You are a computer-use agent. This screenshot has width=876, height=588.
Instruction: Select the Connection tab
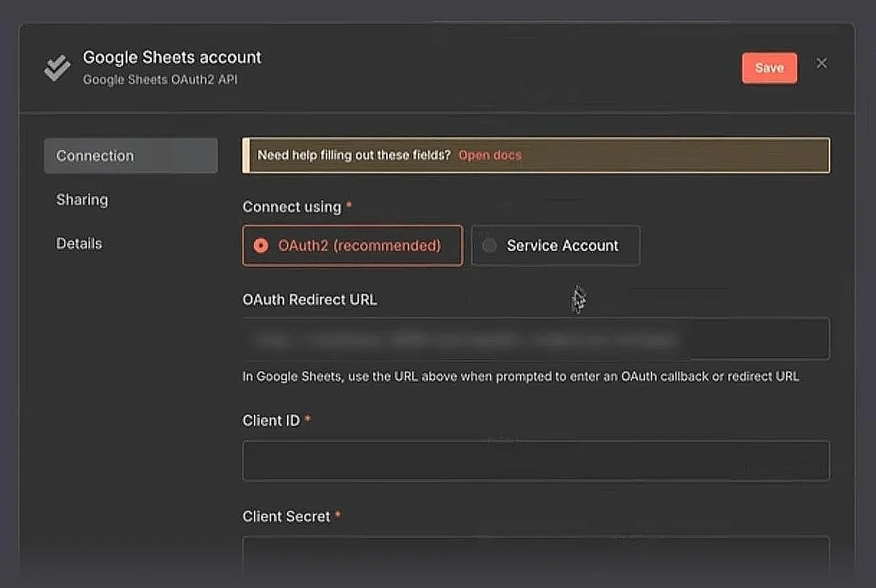[x=95, y=155]
